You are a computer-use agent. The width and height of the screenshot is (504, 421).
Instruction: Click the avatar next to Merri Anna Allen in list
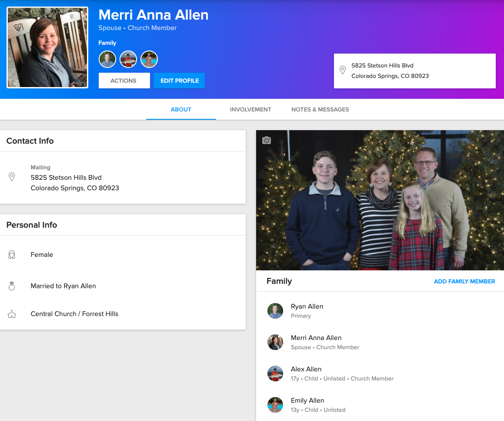click(275, 342)
